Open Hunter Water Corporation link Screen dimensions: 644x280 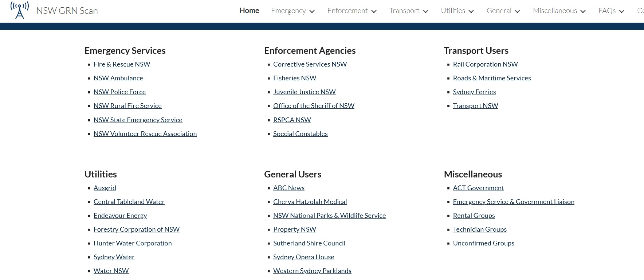point(133,243)
